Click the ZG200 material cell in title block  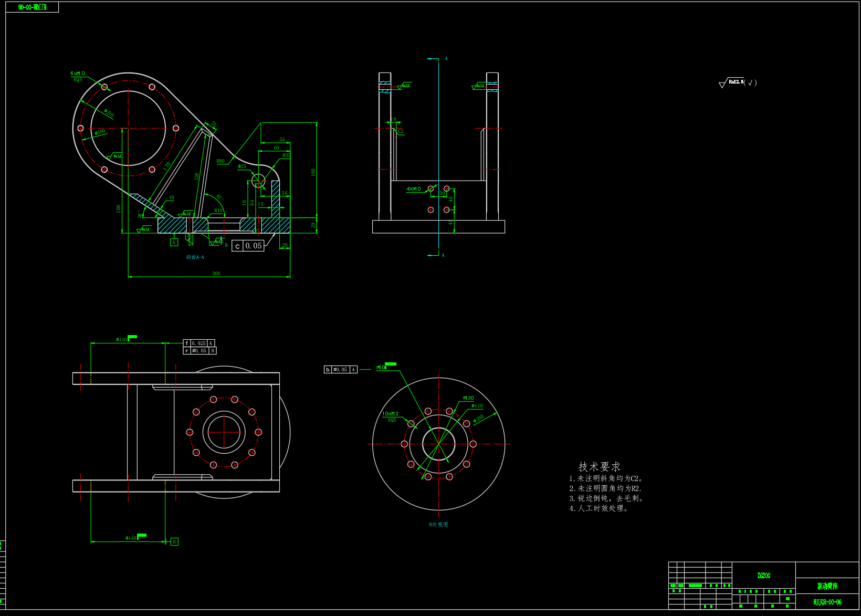tap(764, 576)
